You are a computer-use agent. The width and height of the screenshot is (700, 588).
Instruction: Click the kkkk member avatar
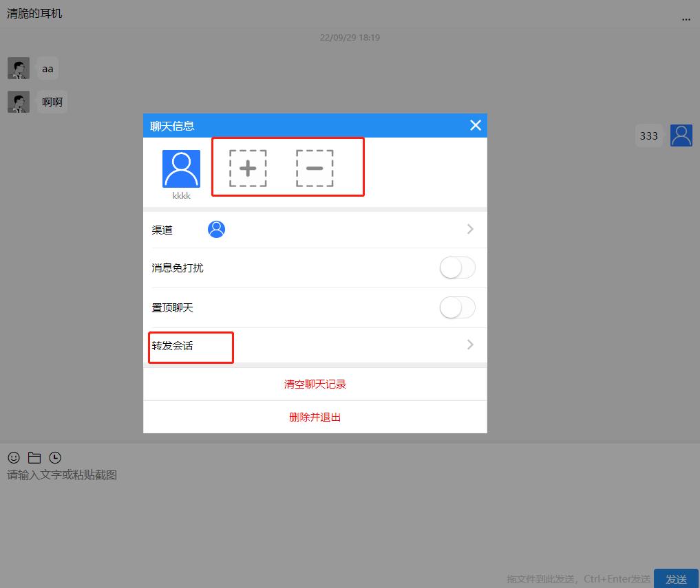(181, 167)
